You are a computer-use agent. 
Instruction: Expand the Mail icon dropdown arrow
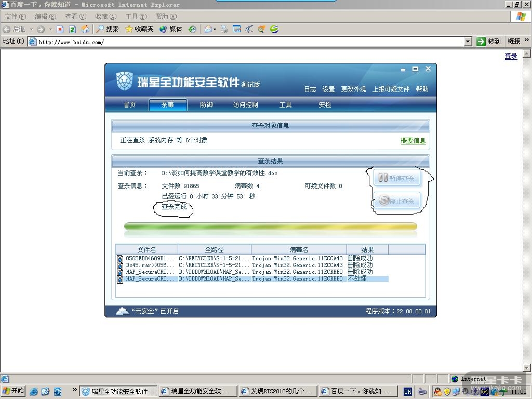(215, 30)
